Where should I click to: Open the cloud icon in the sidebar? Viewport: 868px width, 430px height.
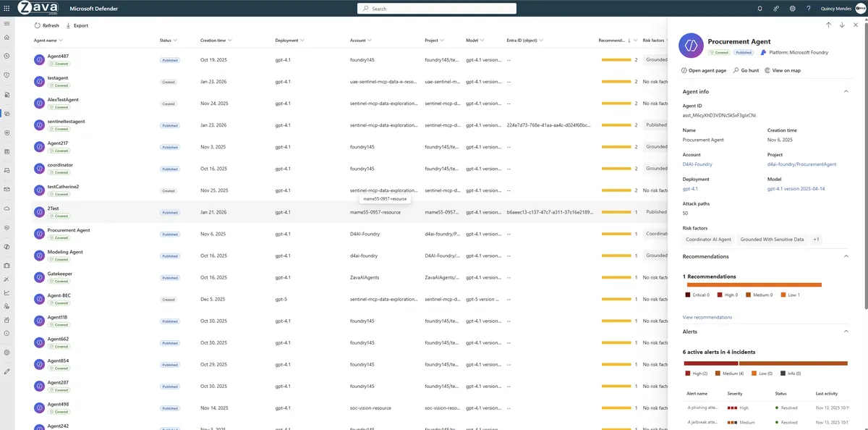[x=7, y=208]
